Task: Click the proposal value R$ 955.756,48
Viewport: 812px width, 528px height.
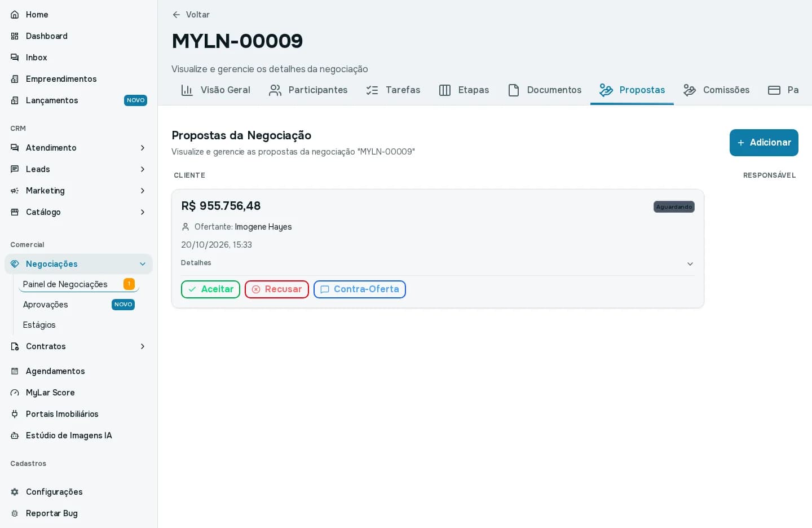Action: point(221,206)
